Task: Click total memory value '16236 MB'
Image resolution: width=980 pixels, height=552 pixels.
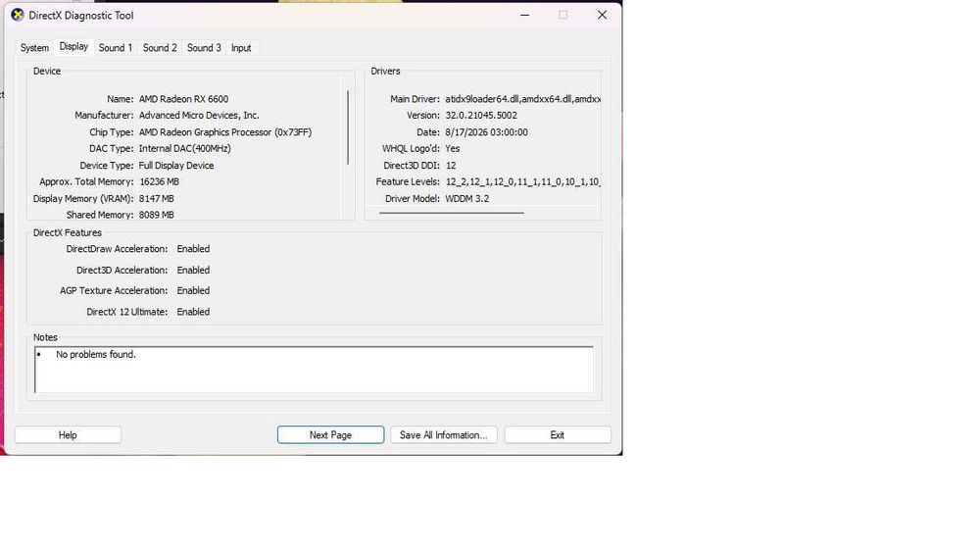Action: pos(160,182)
